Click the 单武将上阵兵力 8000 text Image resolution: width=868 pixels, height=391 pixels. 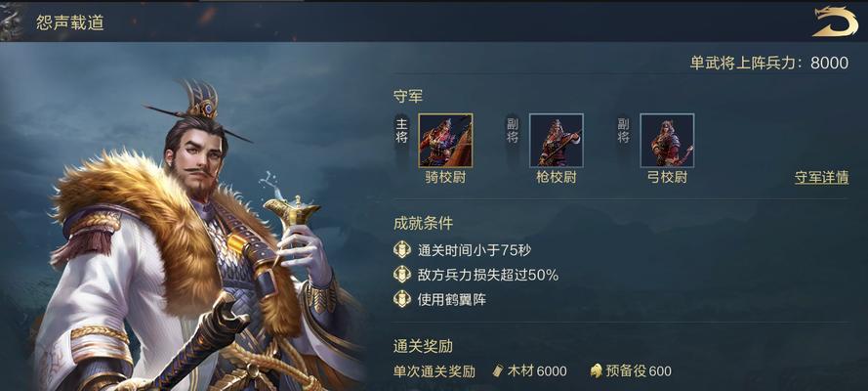tap(769, 63)
